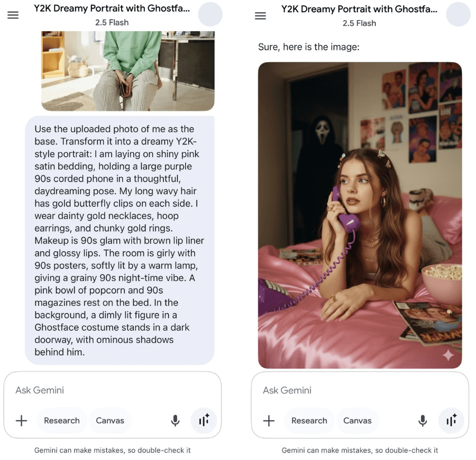Open the hamburger menu in left panel

[13, 15]
